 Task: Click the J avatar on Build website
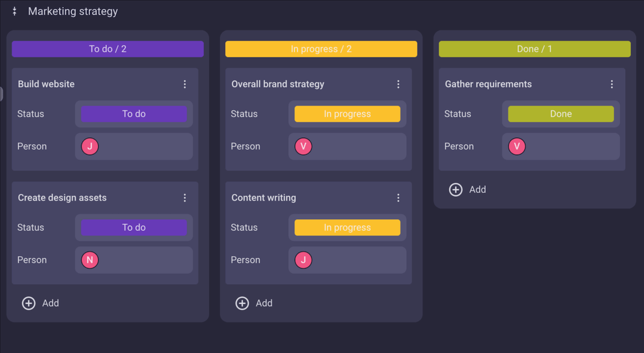[x=90, y=146]
